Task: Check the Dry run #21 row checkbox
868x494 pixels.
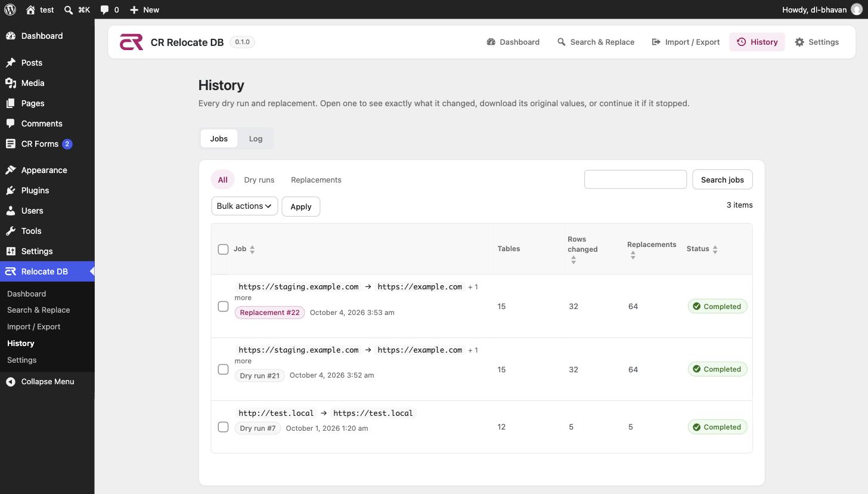Action: click(223, 369)
